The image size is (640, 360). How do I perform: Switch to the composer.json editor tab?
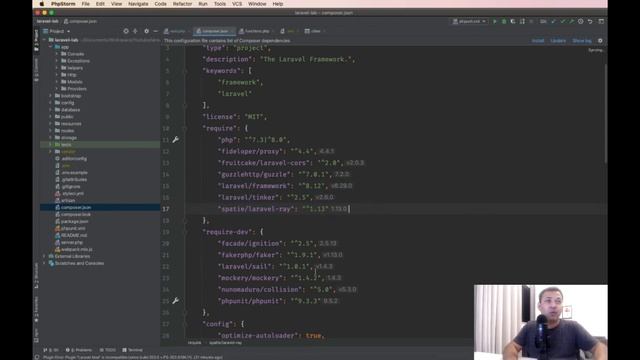pyautogui.click(x=214, y=31)
